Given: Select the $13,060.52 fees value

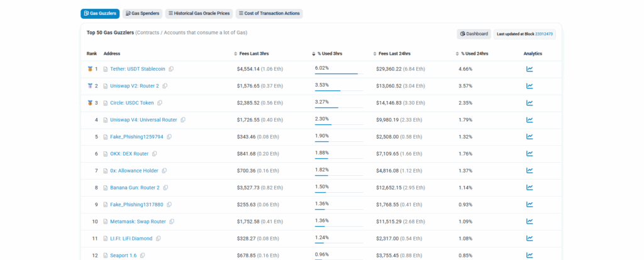Looking at the screenshot, I should click(389, 85).
